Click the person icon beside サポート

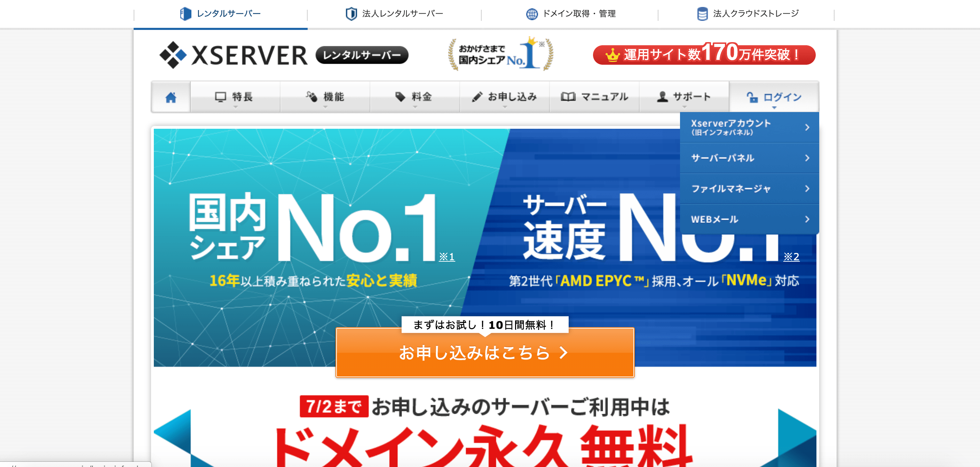click(662, 97)
